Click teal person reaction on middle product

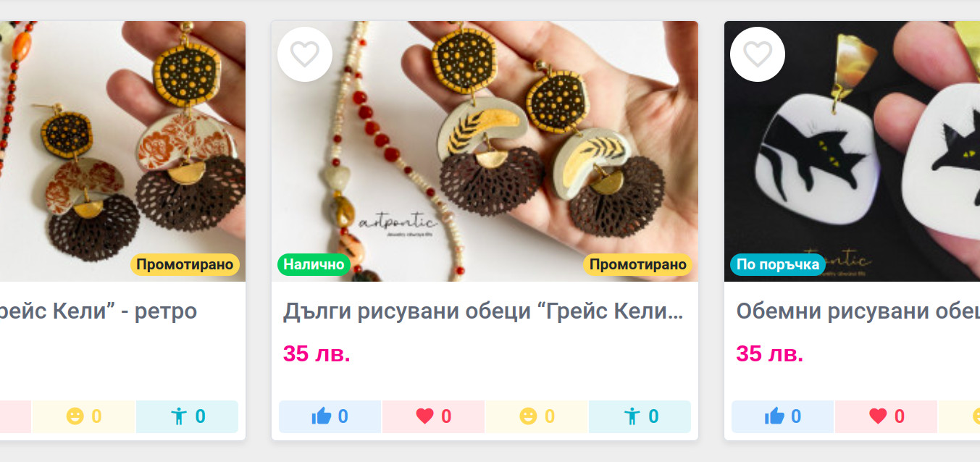[x=640, y=416]
